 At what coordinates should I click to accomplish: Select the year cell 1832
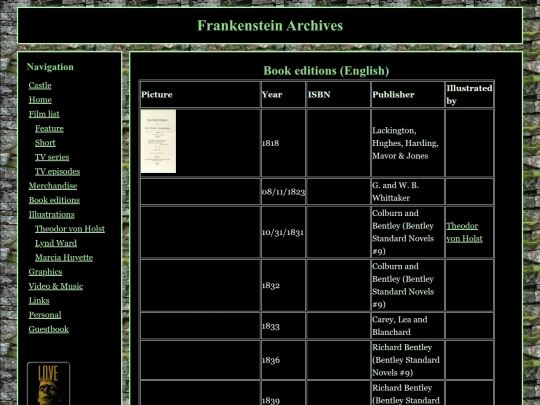pos(283,285)
